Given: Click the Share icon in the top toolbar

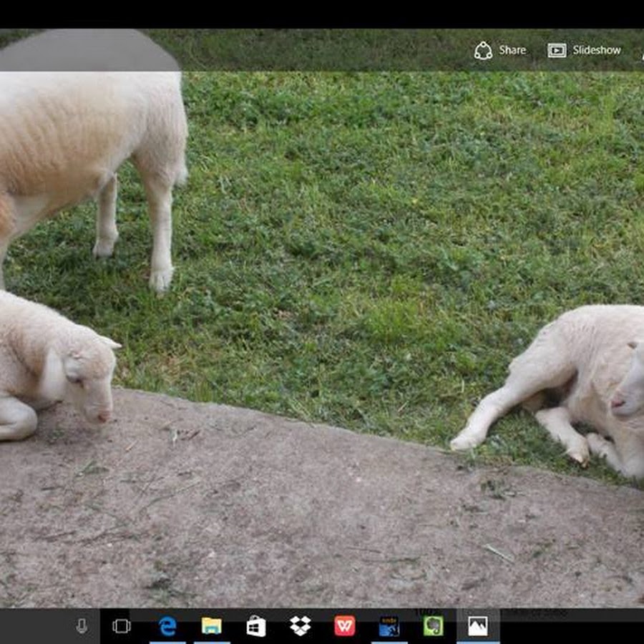Looking at the screenshot, I should click(x=483, y=51).
